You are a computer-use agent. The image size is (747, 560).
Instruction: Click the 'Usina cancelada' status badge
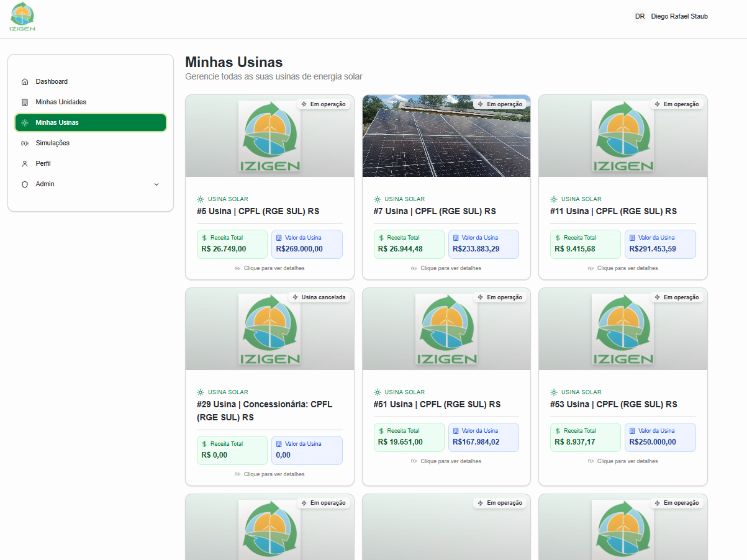click(319, 297)
